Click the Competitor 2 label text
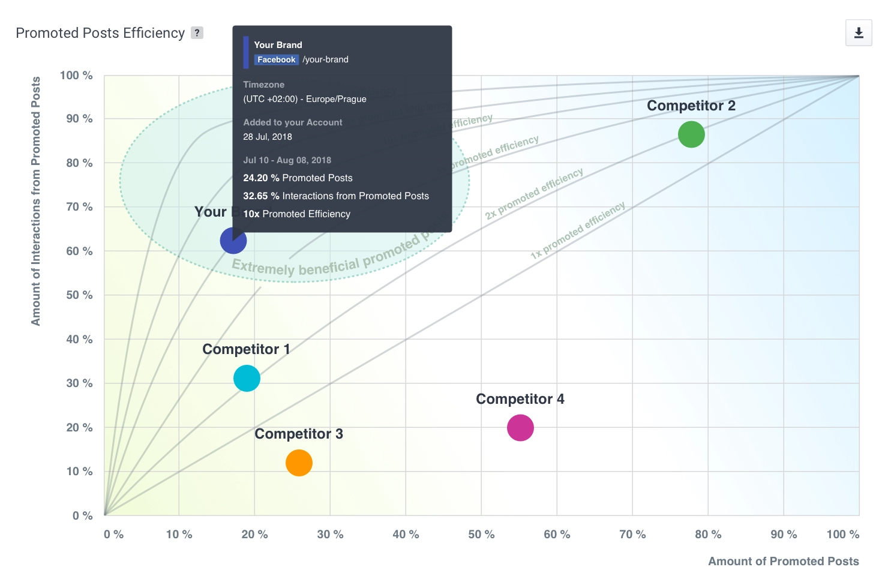888x588 pixels. (x=691, y=106)
